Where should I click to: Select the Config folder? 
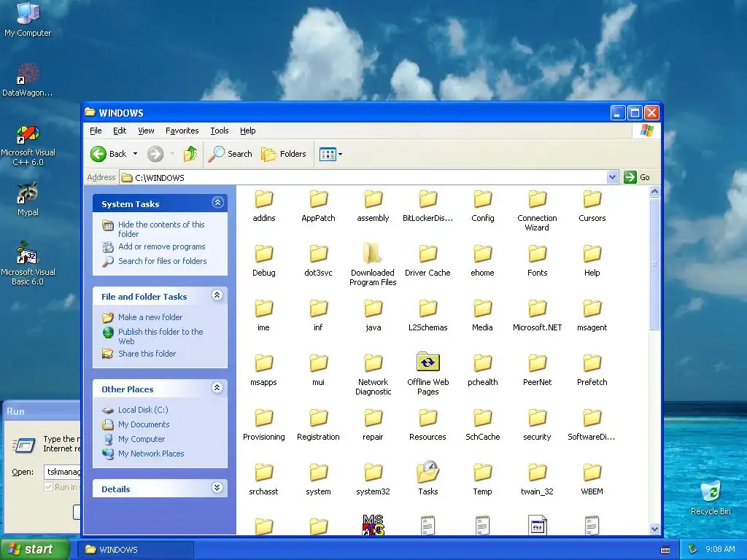[483, 206]
